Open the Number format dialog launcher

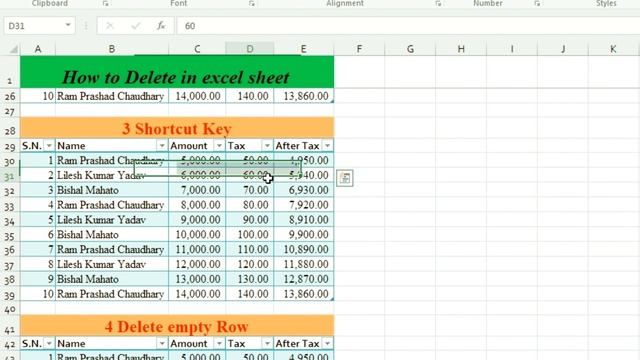point(537,3)
